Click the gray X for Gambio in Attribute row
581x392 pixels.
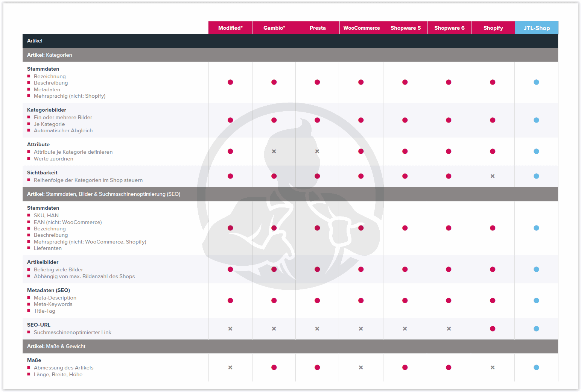pyautogui.click(x=274, y=151)
